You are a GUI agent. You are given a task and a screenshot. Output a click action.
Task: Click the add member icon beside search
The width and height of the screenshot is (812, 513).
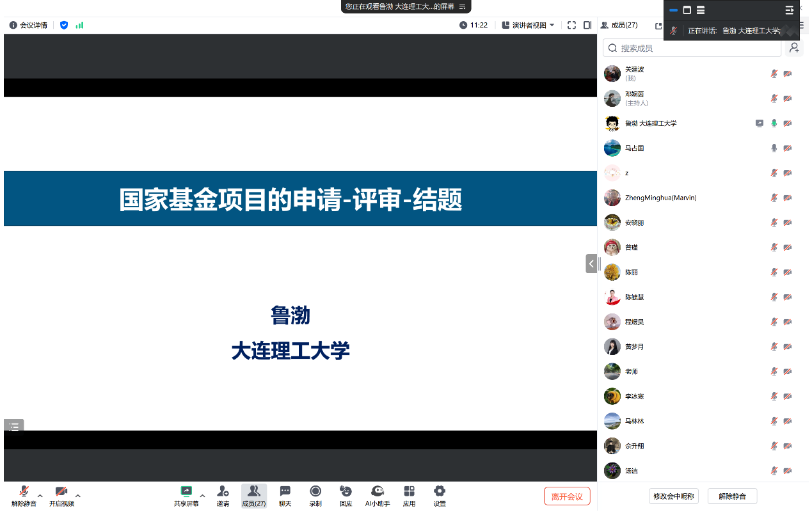(x=794, y=48)
